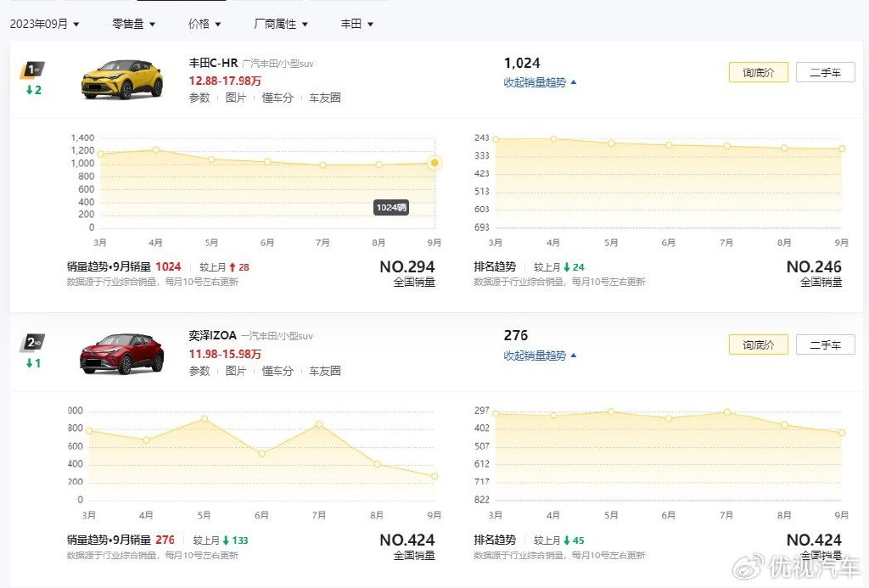Open the 价格 dropdown filter
The height and width of the screenshot is (588, 869).
205,24
